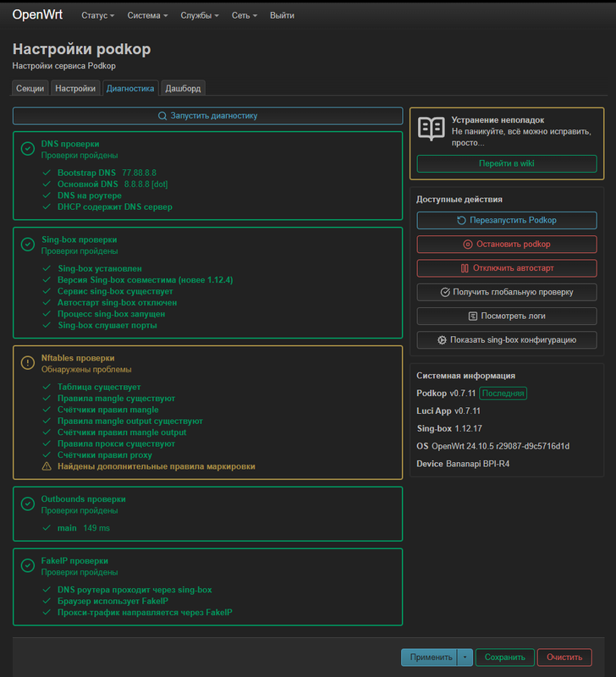Click the Применить button
The height and width of the screenshot is (677, 616).
(430, 658)
